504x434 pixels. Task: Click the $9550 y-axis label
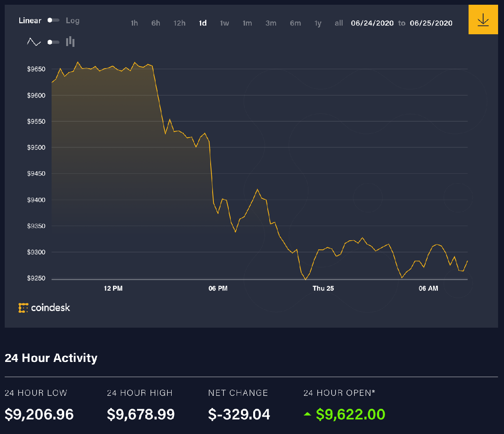click(x=36, y=122)
